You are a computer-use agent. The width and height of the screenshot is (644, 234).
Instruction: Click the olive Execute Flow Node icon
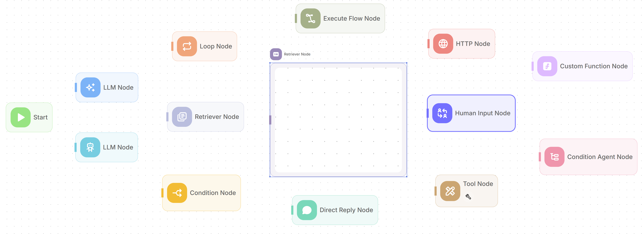tap(310, 18)
